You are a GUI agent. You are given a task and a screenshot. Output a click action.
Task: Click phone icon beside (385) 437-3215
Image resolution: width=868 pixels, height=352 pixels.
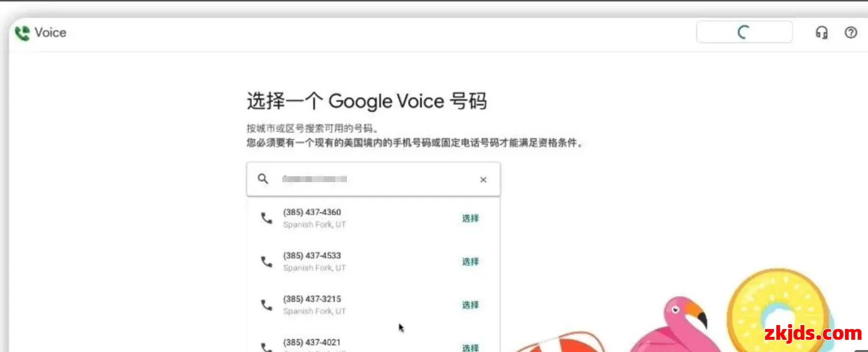266,305
